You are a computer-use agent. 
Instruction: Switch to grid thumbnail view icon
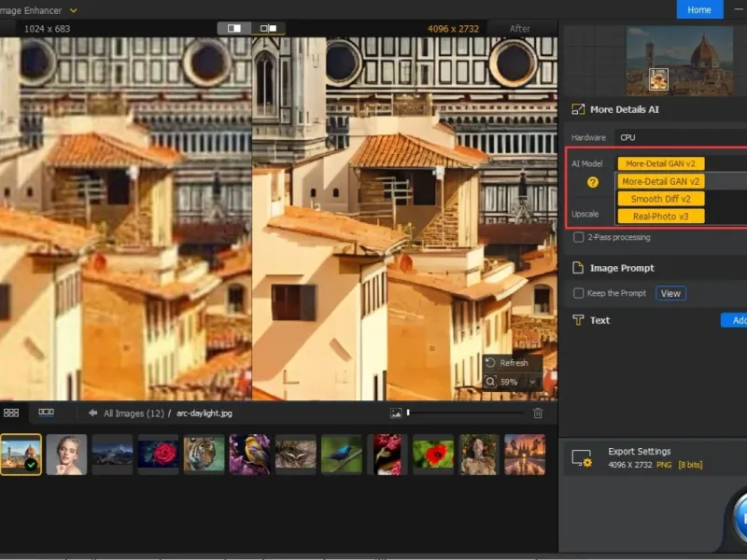click(11, 413)
